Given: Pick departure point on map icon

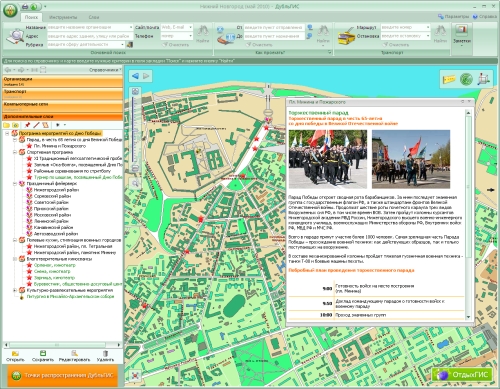Looking at the screenshot, I should 310,27.
